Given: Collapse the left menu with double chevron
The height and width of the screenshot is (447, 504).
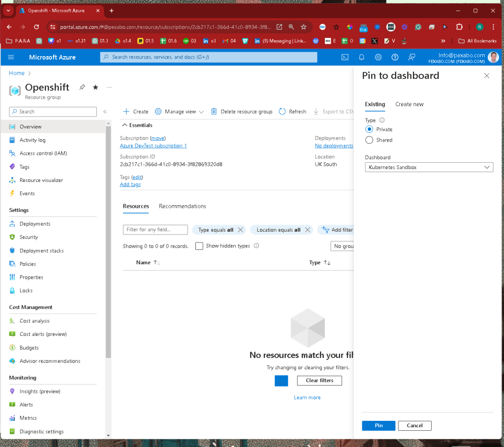Looking at the screenshot, I should coord(105,112).
